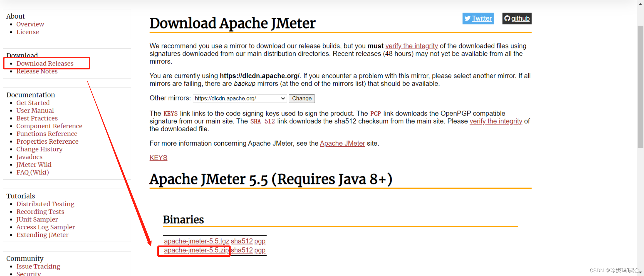The image size is (644, 276).
Task: Open the KEYS link
Action: coord(158,158)
